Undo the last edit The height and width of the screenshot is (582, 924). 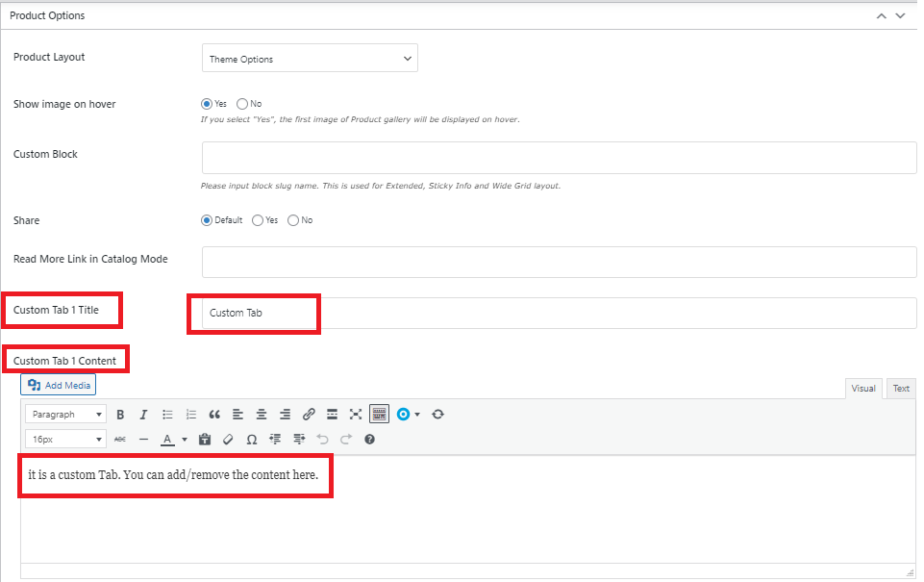(x=322, y=440)
